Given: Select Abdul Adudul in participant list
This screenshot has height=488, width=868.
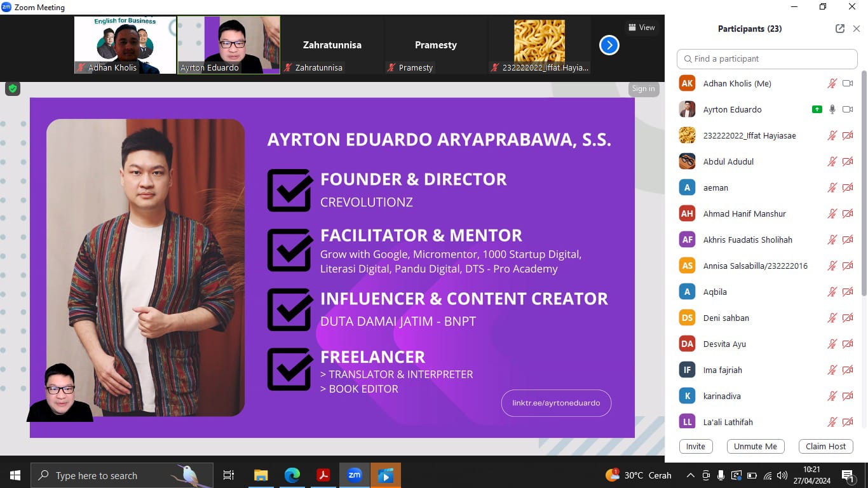Looking at the screenshot, I should [766, 161].
